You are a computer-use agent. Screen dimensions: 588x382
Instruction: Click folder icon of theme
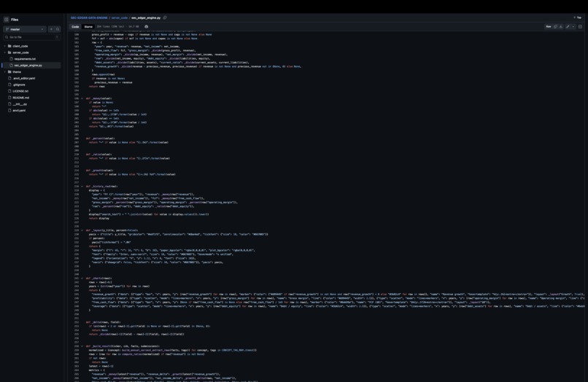(9, 71)
